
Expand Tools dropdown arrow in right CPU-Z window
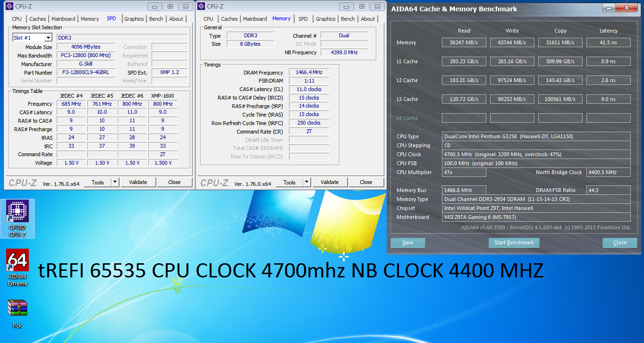pyautogui.click(x=306, y=182)
